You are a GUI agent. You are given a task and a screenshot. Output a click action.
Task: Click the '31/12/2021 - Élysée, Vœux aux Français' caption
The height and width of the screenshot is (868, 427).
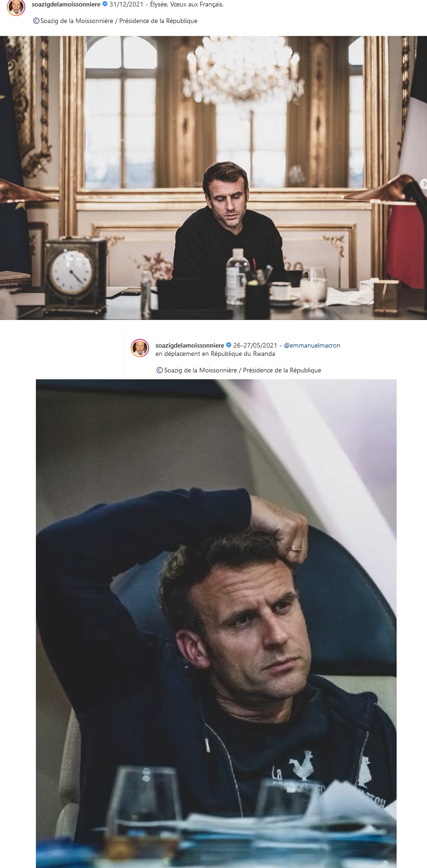tap(167, 4)
